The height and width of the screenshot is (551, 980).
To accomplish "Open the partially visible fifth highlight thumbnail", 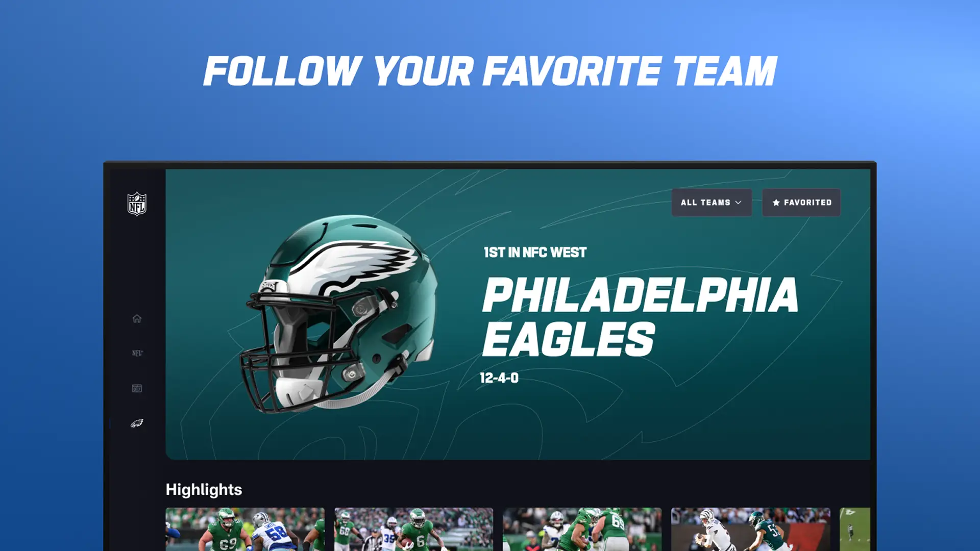I will [x=855, y=529].
